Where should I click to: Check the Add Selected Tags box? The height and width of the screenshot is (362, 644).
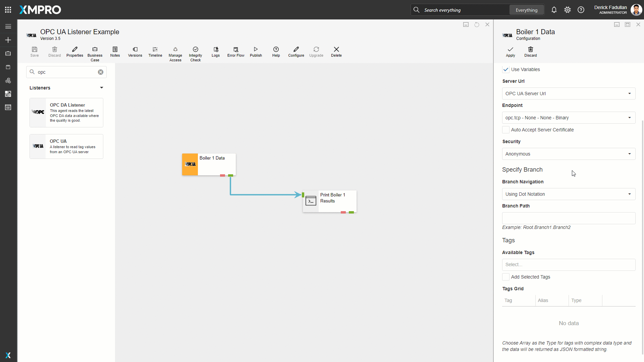(x=506, y=277)
